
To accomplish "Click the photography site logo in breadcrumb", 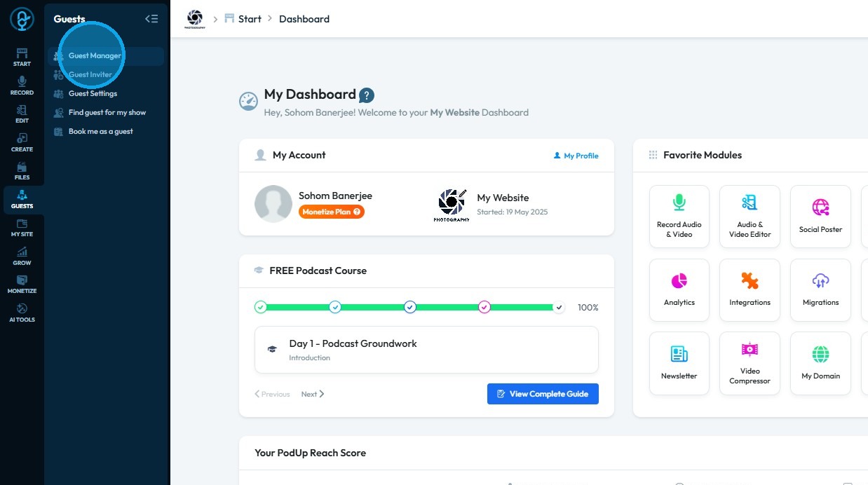I will pos(195,19).
